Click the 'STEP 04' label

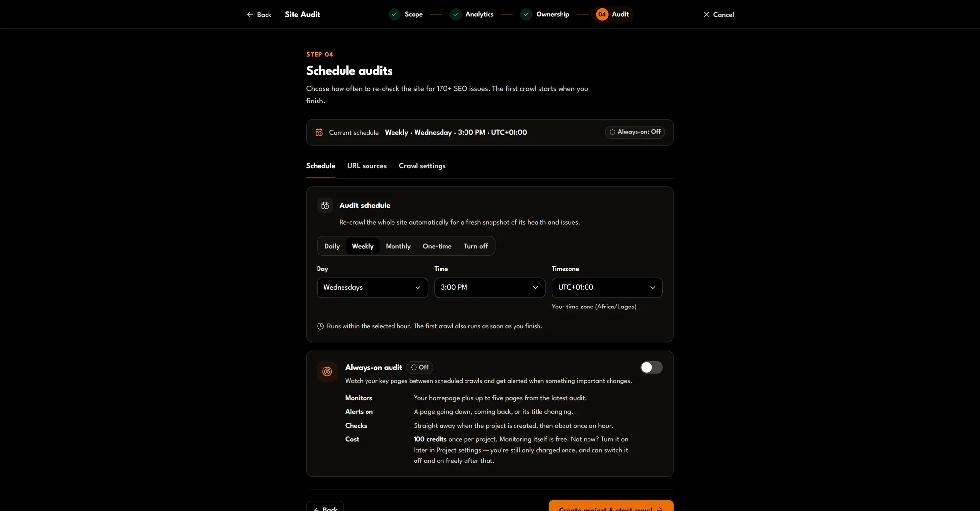[319, 54]
